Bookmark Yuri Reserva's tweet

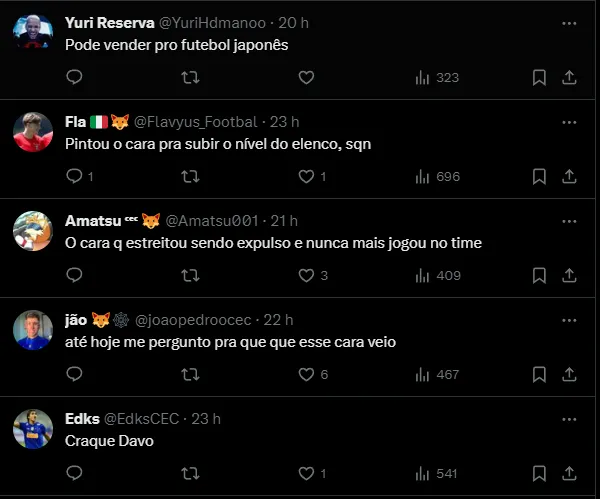(539, 77)
